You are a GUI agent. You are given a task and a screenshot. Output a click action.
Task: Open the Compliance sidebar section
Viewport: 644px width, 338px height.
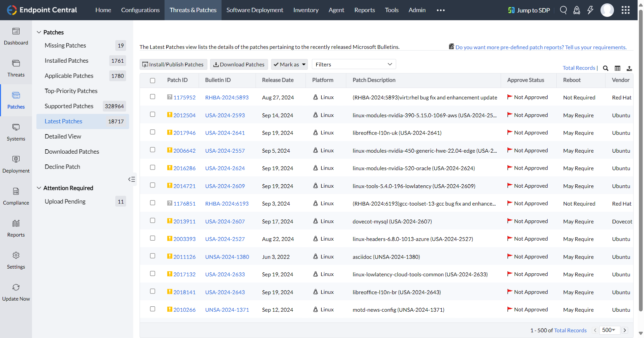16,191
